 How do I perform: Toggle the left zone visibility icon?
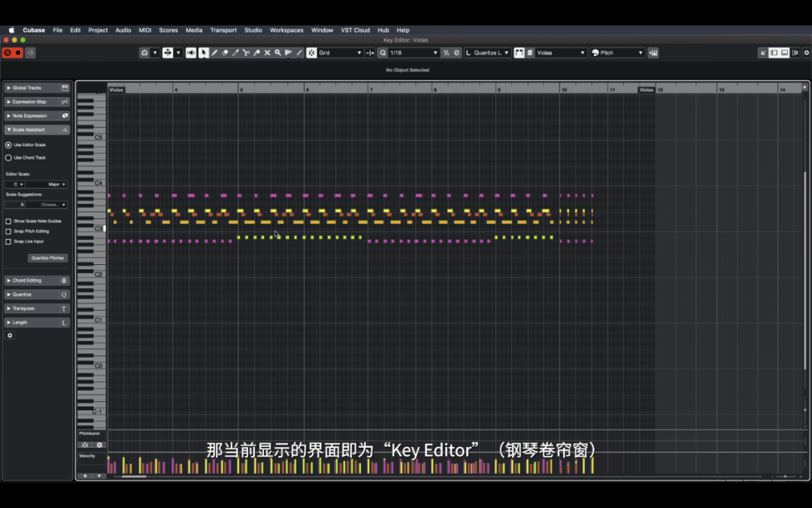(774, 53)
